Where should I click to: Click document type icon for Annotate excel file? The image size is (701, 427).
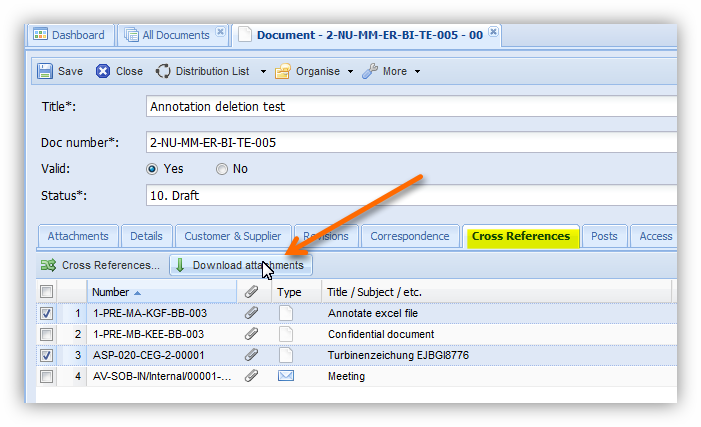coord(286,313)
